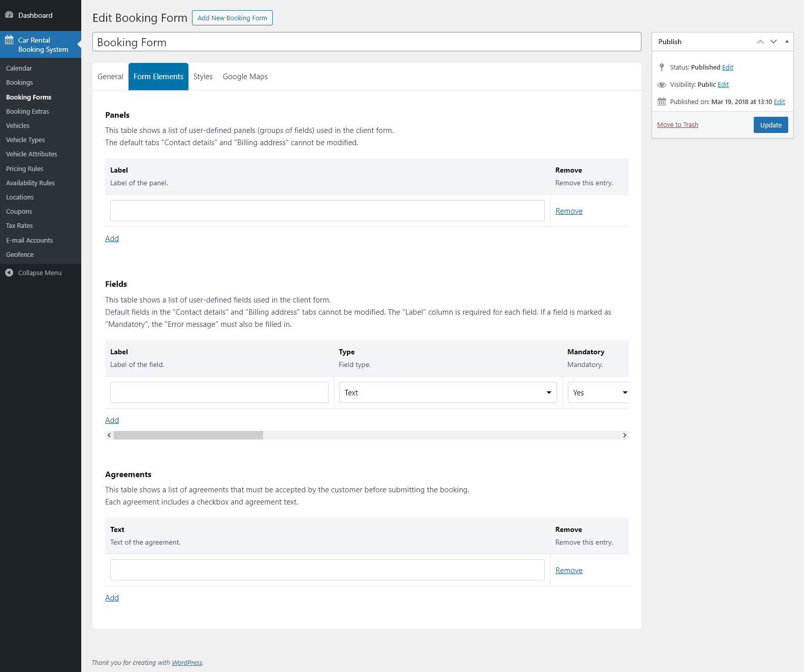Switch to the Styles tab

click(203, 77)
